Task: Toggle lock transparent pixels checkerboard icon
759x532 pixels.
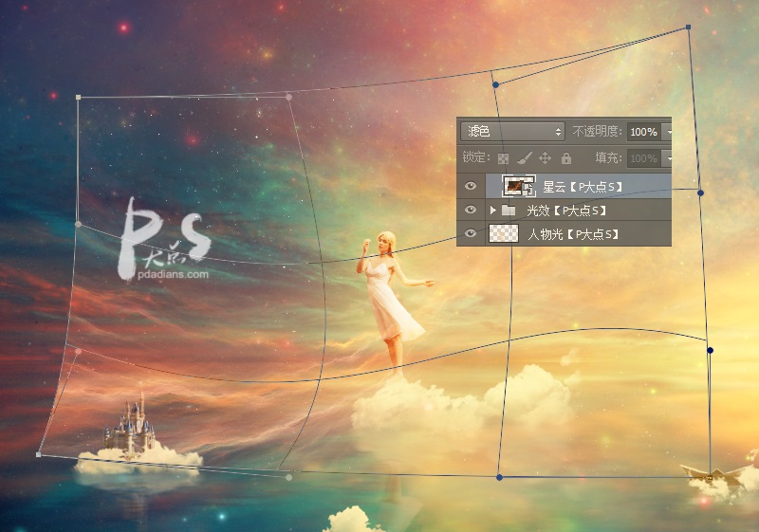Action: click(504, 158)
